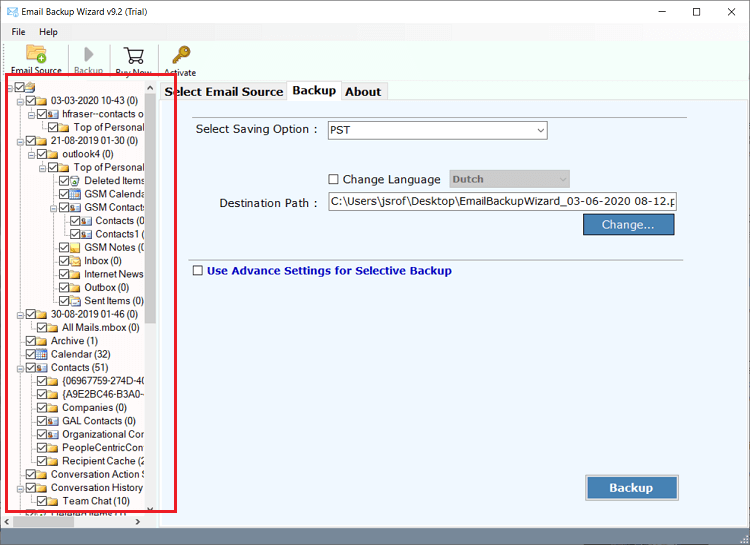Click the Contacts (51) card icon
The width and height of the screenshot is (750, 545).
click(42, 368)
